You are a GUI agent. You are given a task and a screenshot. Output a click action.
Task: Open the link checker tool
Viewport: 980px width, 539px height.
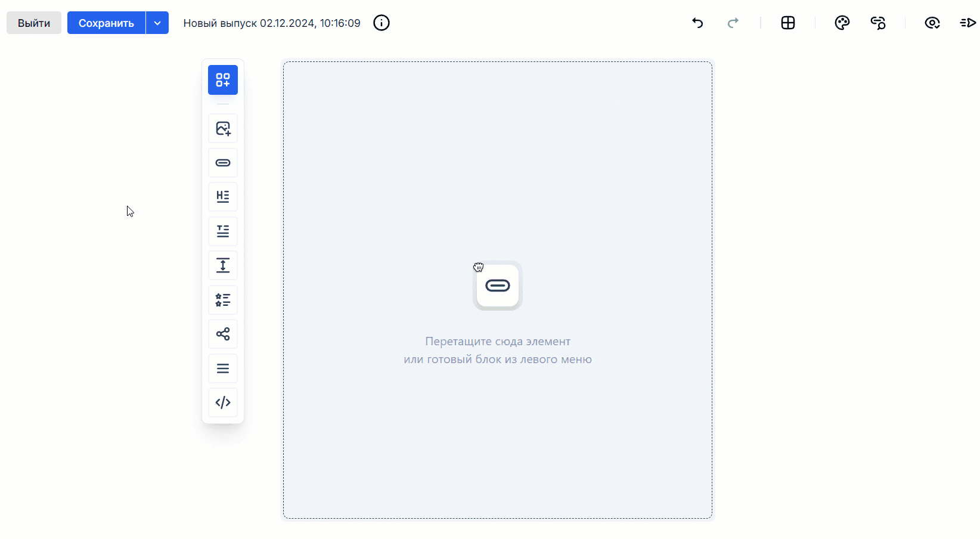point(877,23)
